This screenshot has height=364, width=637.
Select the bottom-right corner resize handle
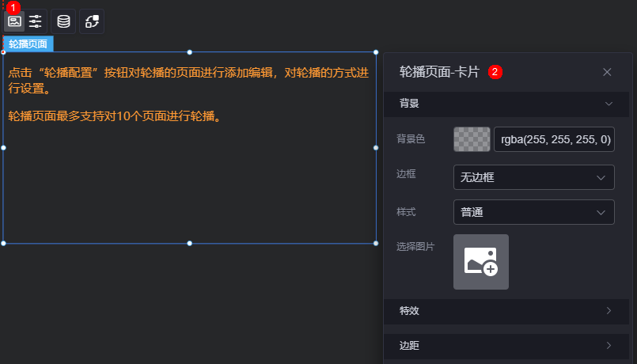point(376,244)
